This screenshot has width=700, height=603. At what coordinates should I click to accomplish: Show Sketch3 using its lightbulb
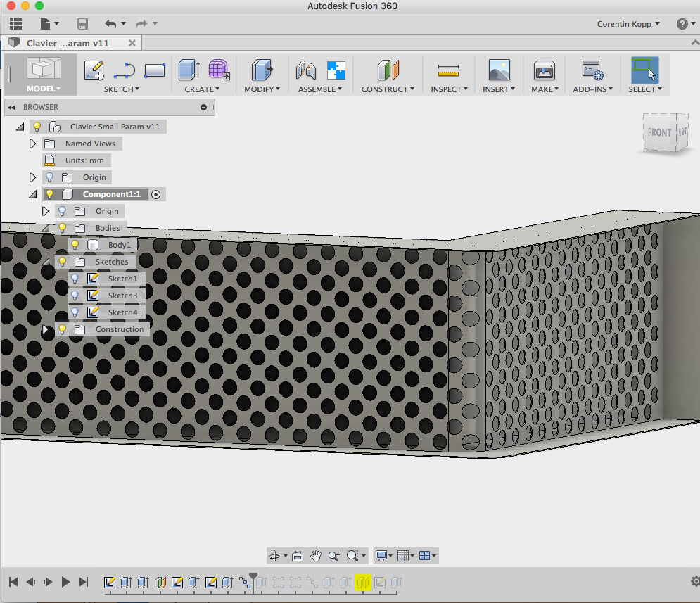[75, 296]
